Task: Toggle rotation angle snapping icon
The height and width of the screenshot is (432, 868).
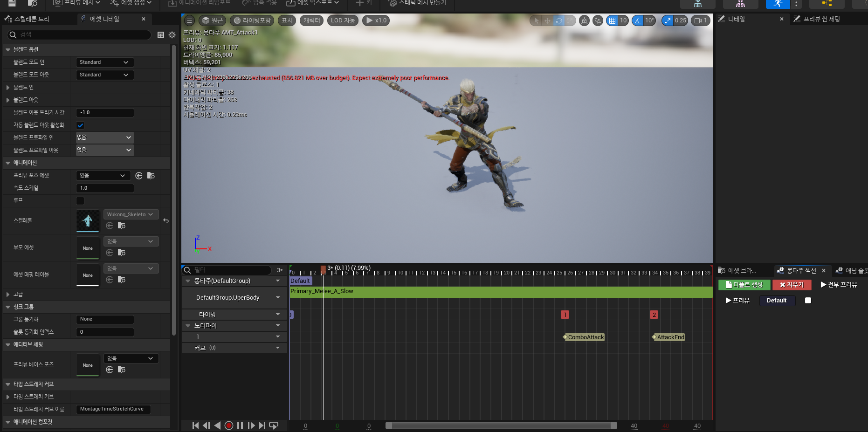Action: pos(638,21)
